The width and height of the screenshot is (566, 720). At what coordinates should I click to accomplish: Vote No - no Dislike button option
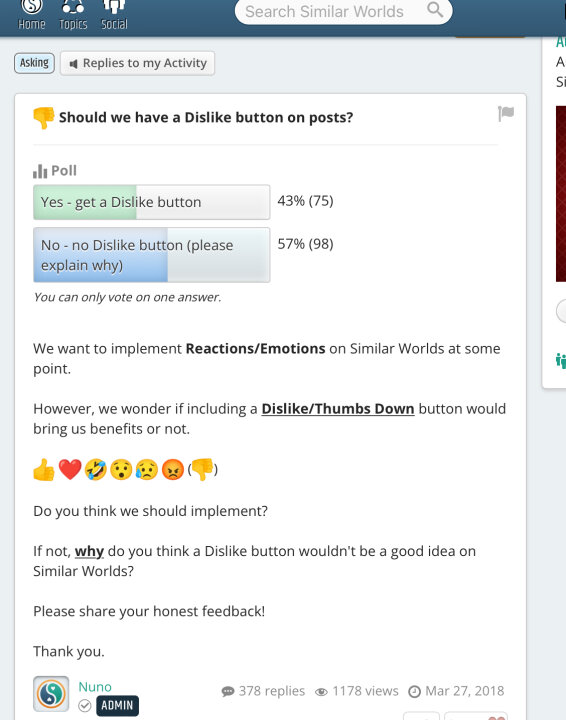(151, 255)
